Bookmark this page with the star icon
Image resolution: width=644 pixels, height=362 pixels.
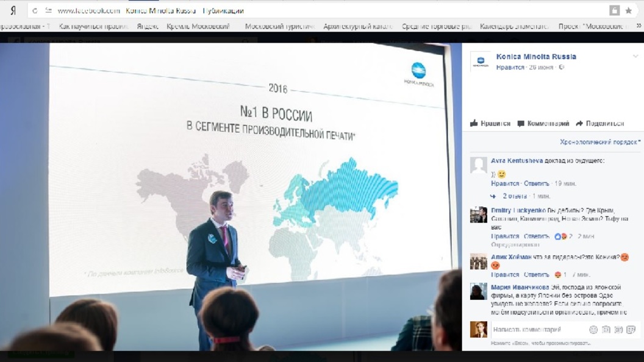(x=628, y=11)
